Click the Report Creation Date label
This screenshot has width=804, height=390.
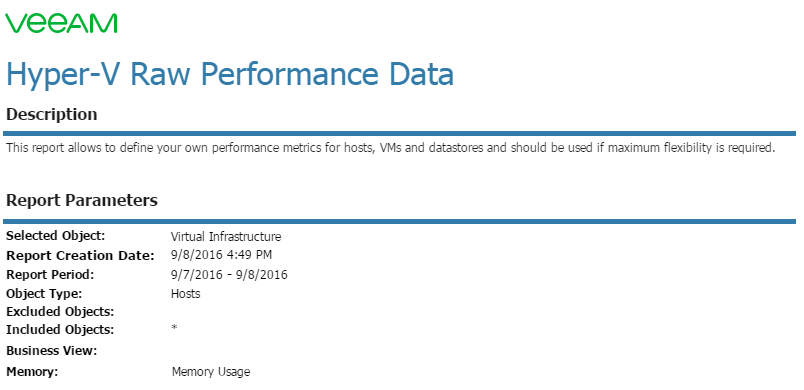(80, 255)
